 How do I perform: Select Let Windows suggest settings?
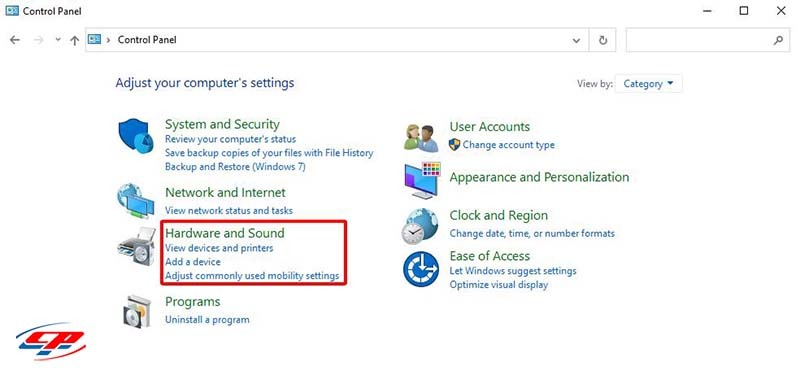point(513,271)
